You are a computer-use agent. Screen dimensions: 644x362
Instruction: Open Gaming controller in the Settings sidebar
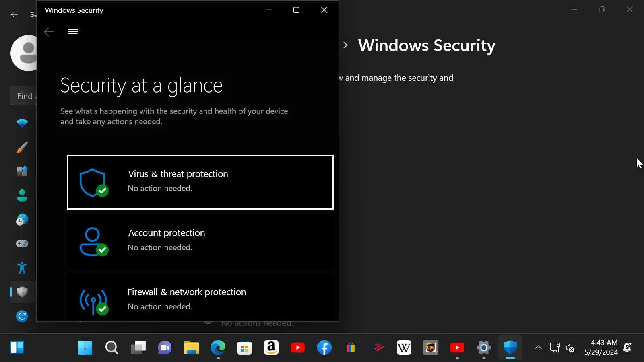22,244
